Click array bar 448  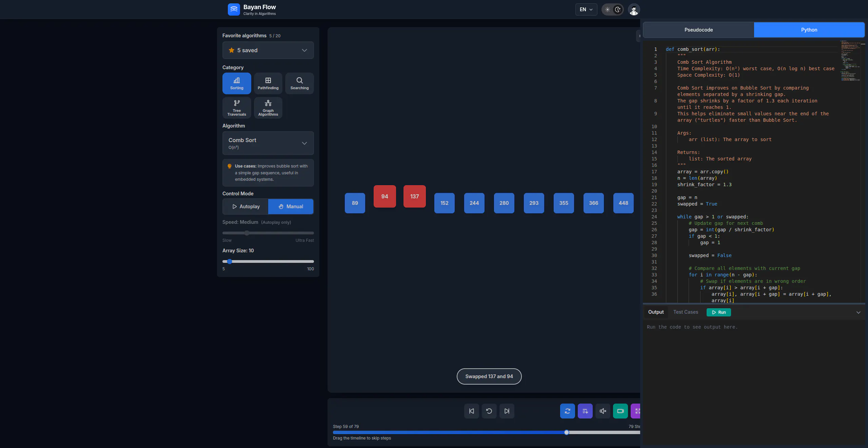[623, 203]
